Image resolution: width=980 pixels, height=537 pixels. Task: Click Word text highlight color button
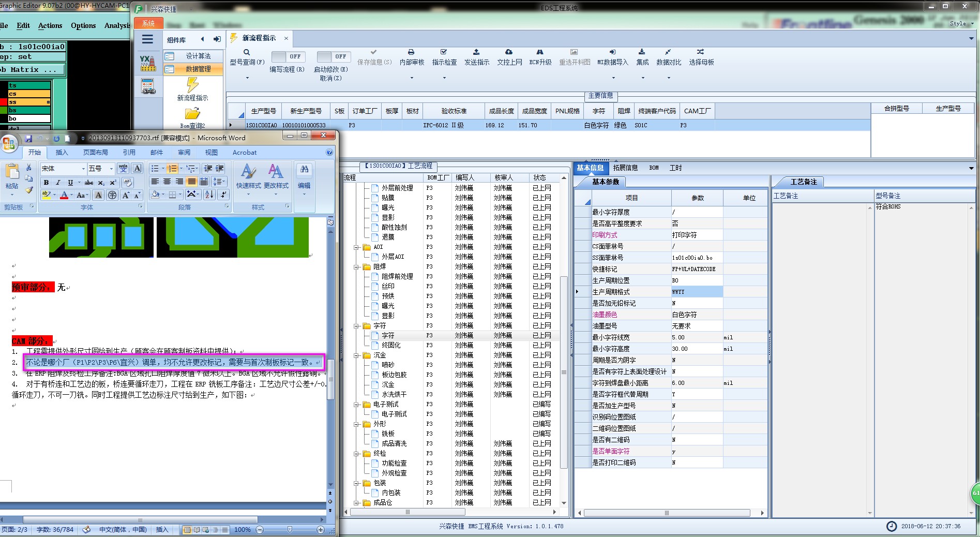(47, 195)
